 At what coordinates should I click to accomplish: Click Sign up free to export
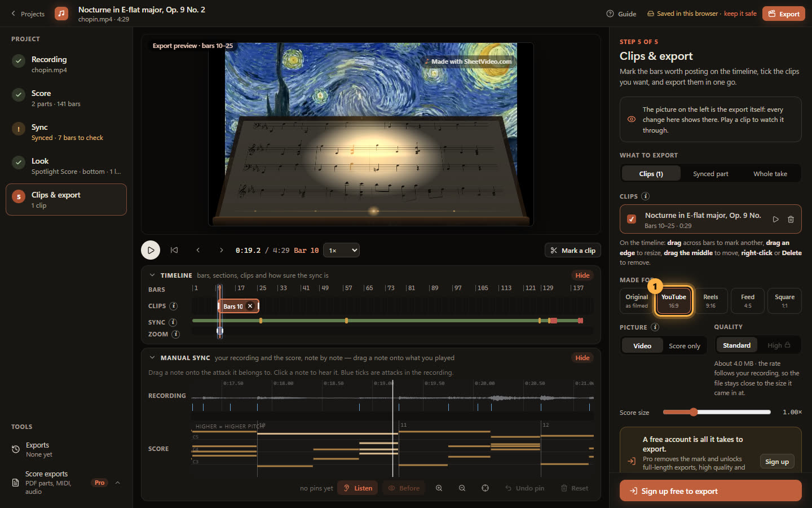pyautogui.click(x=710, y=491)
